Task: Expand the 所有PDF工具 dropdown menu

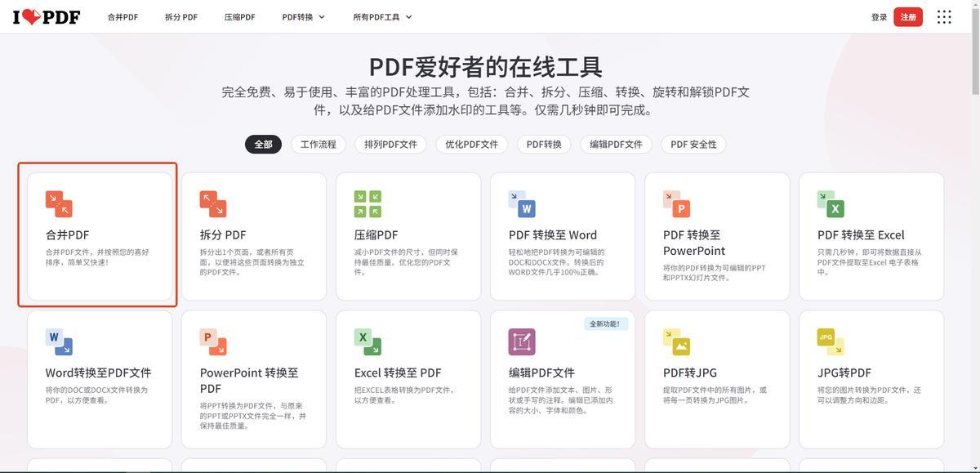Action: click(x=382, y=17)
